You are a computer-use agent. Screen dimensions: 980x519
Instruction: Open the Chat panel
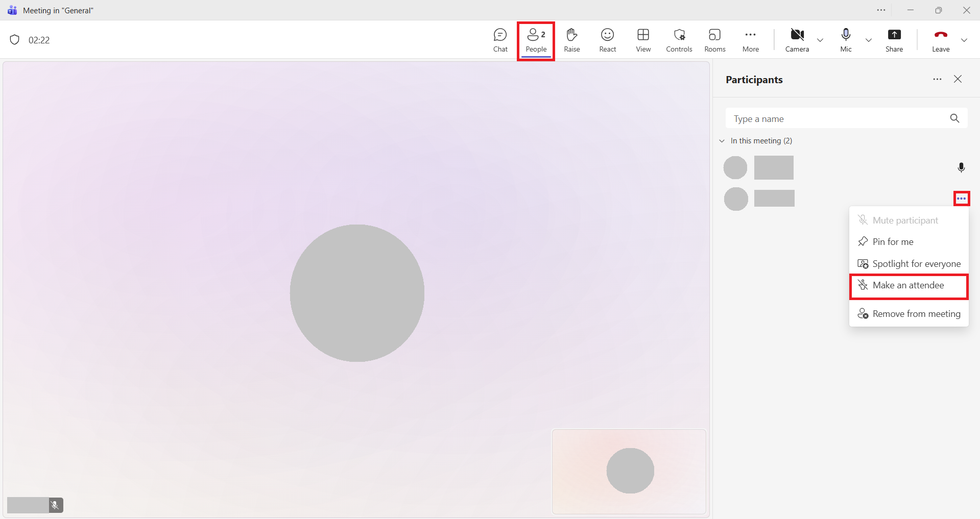click(500, 40)
